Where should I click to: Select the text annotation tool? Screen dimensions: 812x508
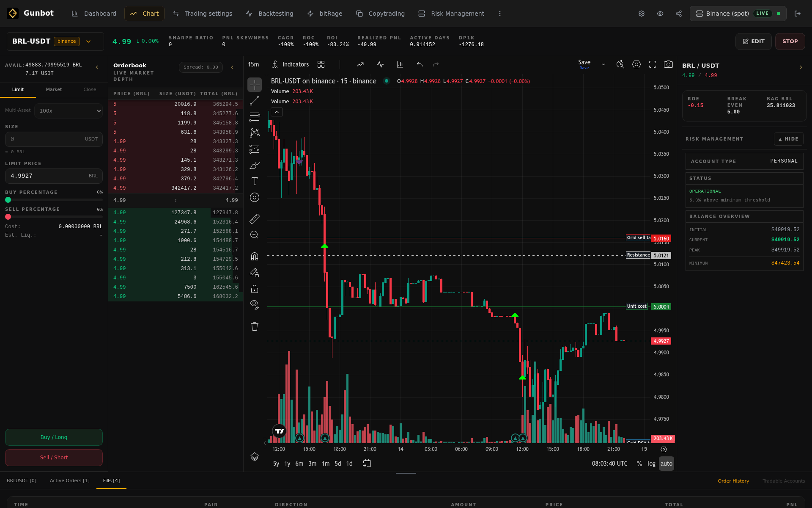coord(255,181)
